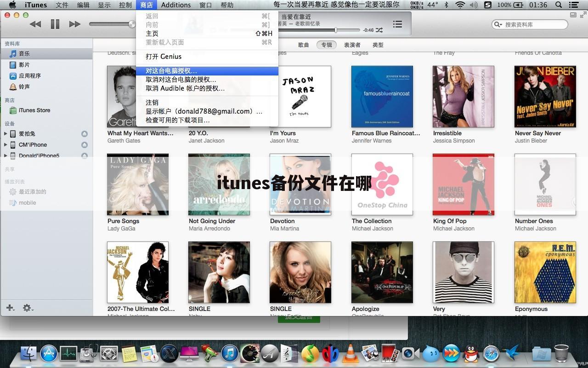This screenshot has height=368, width=588.
Task: Select 影片 in the library sidebar
Action: pyautogui.click(x=46, y=65)
